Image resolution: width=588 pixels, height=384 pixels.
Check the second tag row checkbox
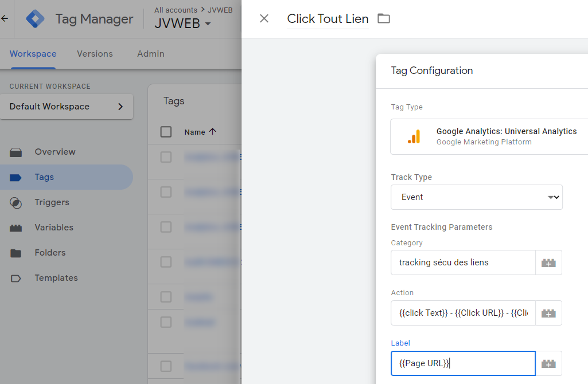pos(166,192)
